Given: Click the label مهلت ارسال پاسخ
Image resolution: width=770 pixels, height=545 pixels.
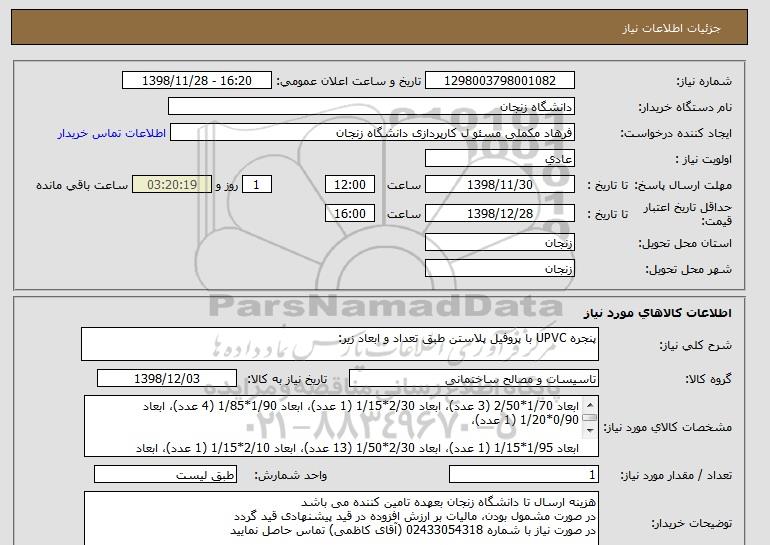Looking at the screenshot, I should coord(683,185).
